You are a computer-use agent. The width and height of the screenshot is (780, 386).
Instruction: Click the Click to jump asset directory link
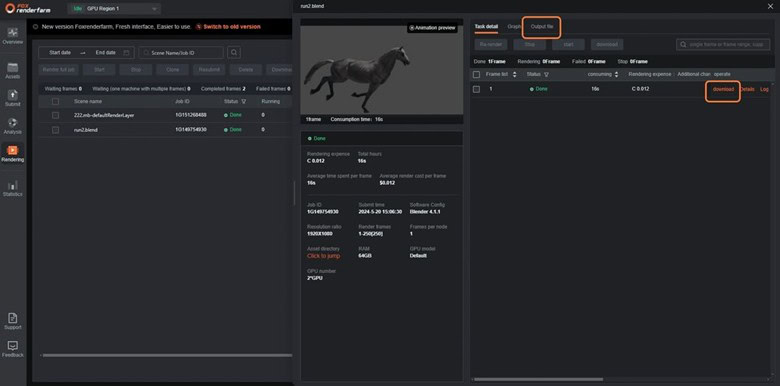[x=323, y=256]
